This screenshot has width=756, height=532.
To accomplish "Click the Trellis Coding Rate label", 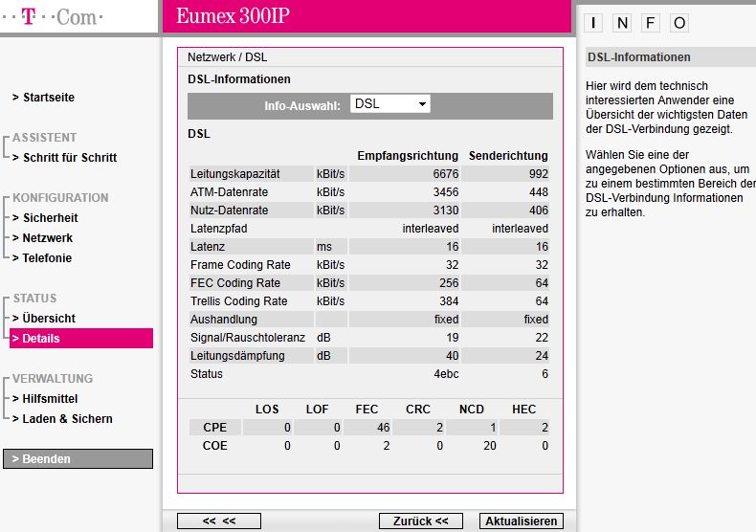I will click(x=238, y=301).
